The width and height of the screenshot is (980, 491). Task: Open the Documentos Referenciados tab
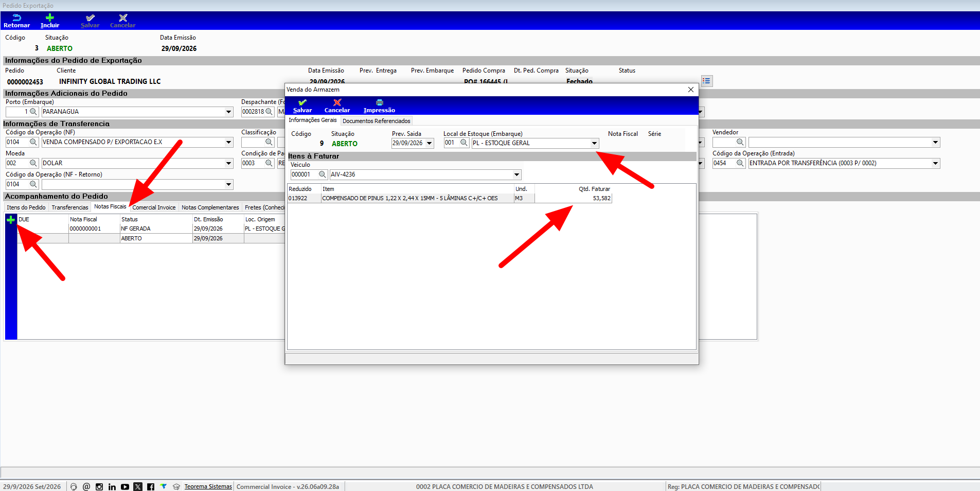tap(377, 121)
